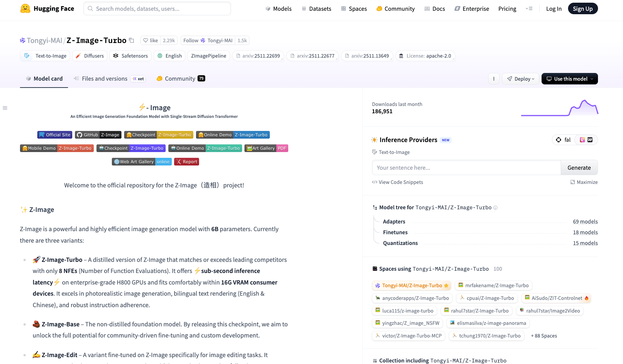Open Community in the top navigation
Screen dimensions: 623x364
click(395, 8)
